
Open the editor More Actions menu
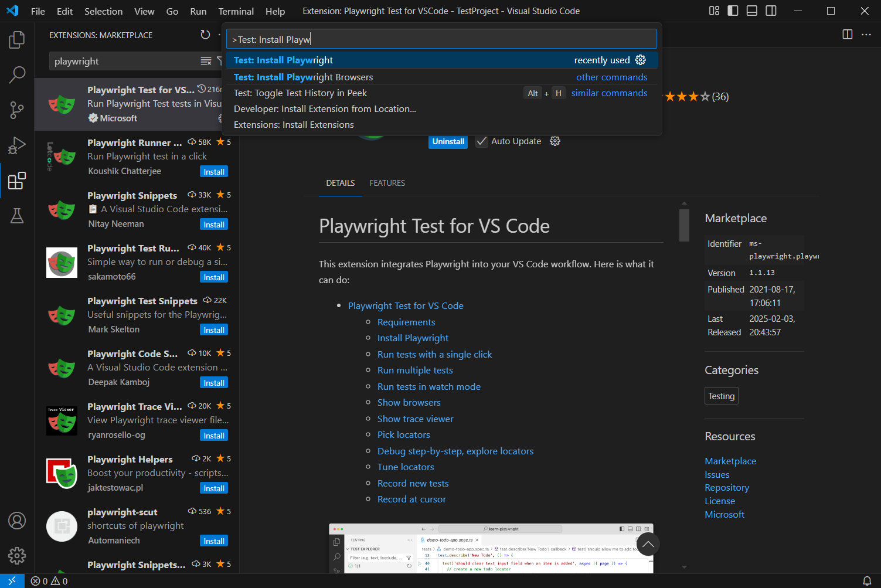pos(866,35)
